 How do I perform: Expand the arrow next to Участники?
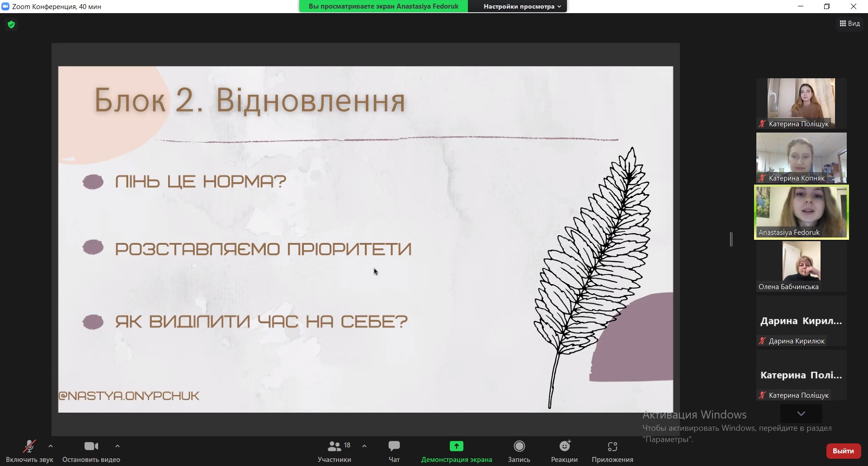point(364,446)
